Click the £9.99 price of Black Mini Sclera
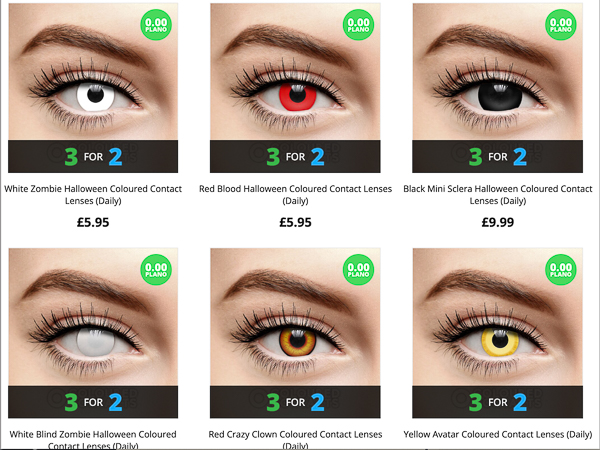 point(498,222)
